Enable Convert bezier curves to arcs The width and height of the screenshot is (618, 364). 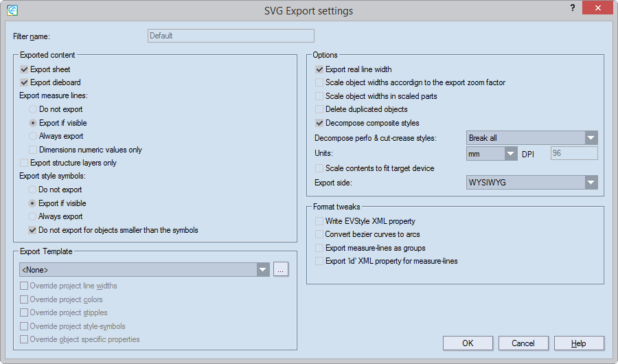coord(319,234)
